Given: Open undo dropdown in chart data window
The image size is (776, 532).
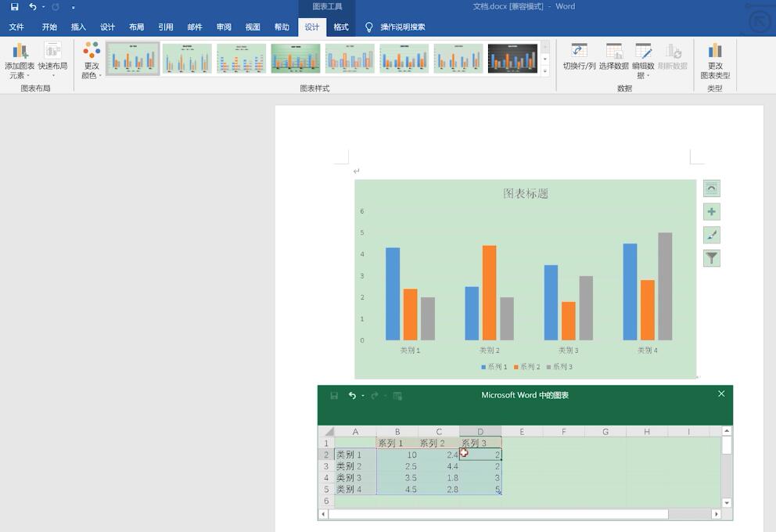Looking at the screenshot, I should [x=363, y=395].
